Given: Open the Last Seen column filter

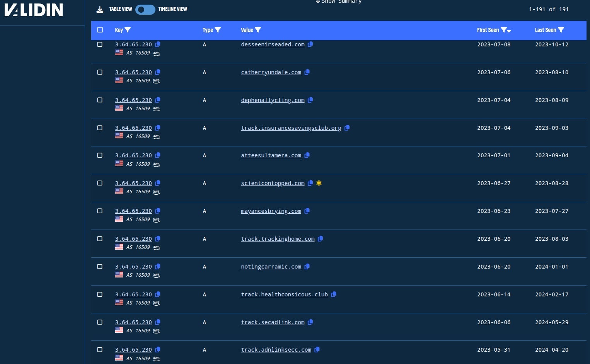Looking at the screenshot, I should click(561, 30).
